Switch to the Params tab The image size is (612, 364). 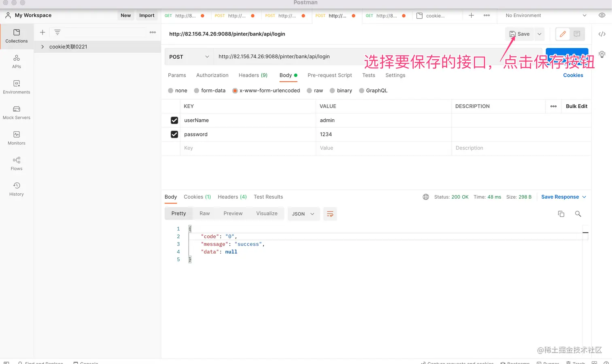tap(177, 75)
